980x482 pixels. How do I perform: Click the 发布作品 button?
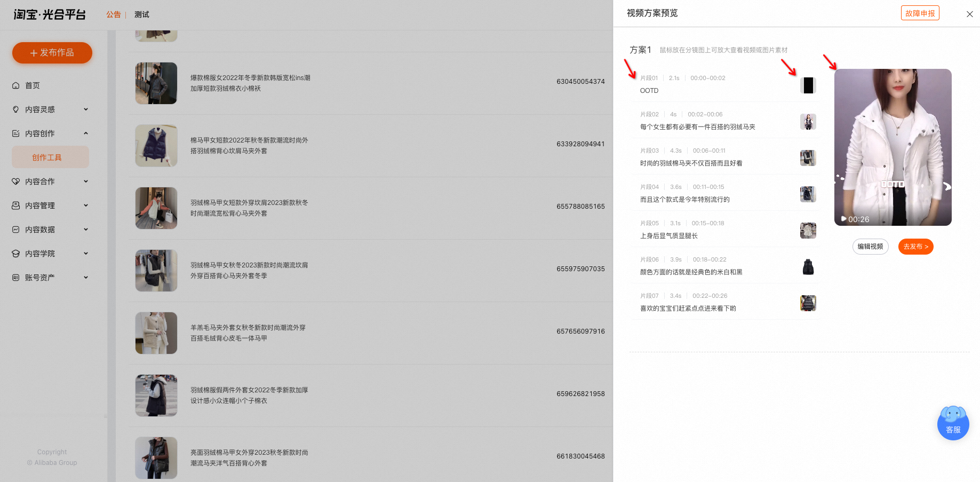[x=52, y=53]
